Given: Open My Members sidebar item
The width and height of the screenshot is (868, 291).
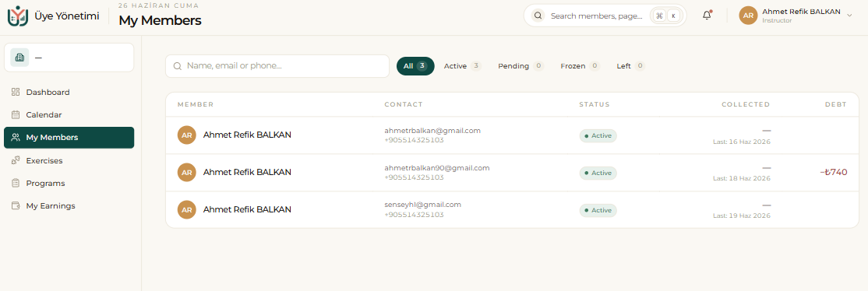Looking at the screenshot, I should coord(69,138).
